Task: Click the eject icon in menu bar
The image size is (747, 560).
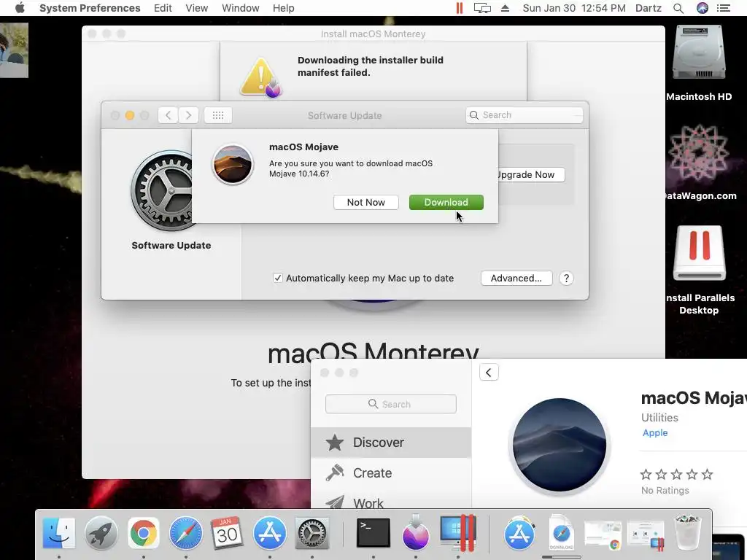Action: pyautogui.click(x=505, y=8)
